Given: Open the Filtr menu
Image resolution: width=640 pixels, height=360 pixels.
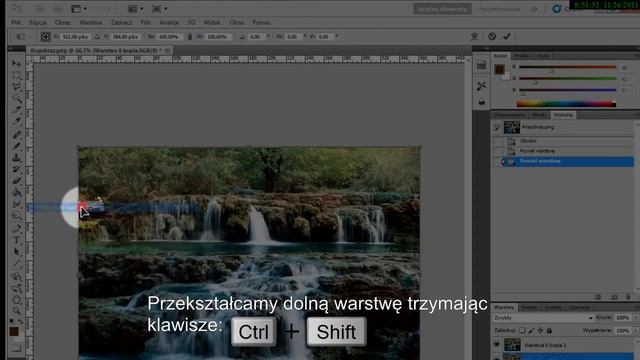Looking at the screenshot, I should coord(146,22).
